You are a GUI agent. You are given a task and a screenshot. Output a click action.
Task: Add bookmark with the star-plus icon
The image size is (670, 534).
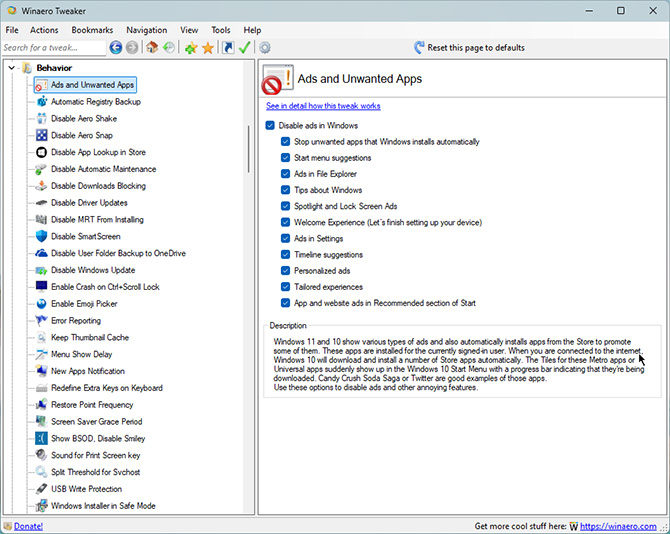pyautogui.click(x=191, y=48)
